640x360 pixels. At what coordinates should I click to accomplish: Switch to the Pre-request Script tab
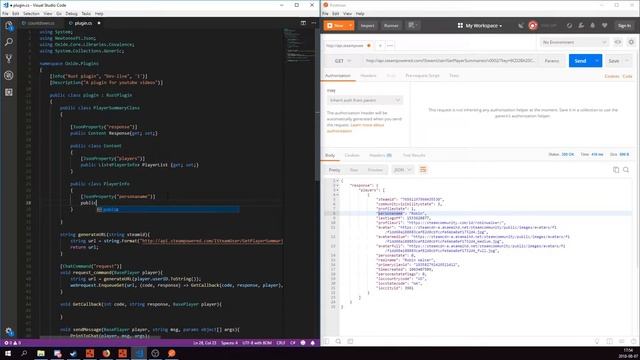tap(422, 76)
